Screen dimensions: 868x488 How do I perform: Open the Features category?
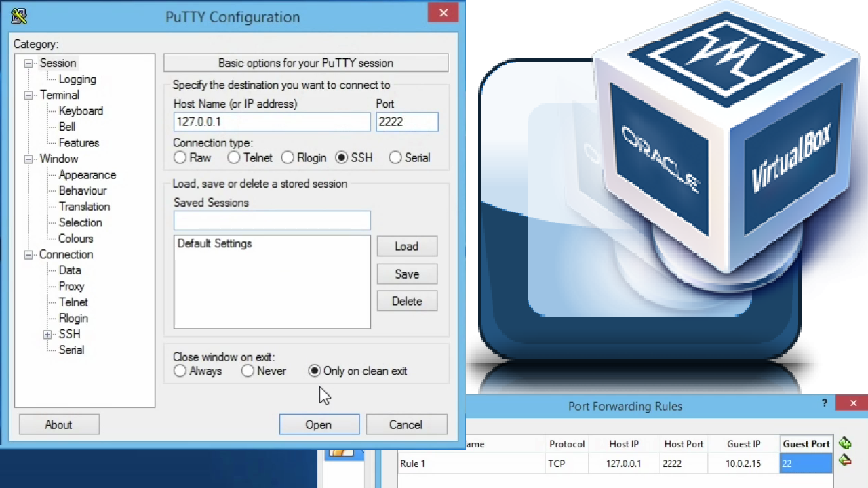pos(79,143)
